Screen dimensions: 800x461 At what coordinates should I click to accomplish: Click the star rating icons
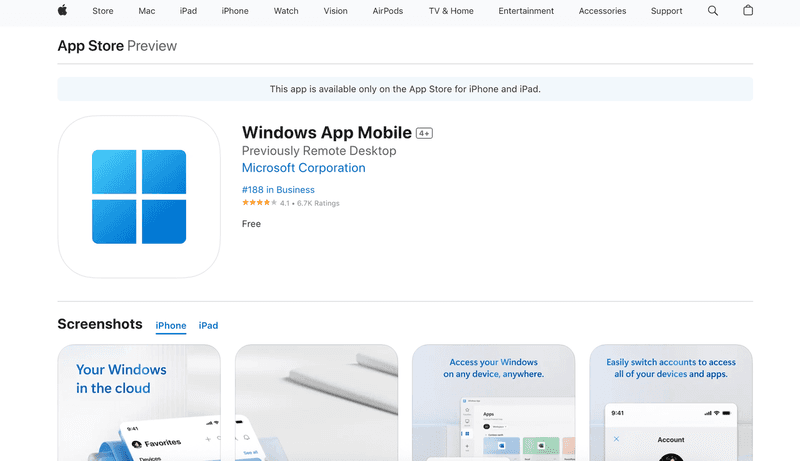click(x=259, y=202)
